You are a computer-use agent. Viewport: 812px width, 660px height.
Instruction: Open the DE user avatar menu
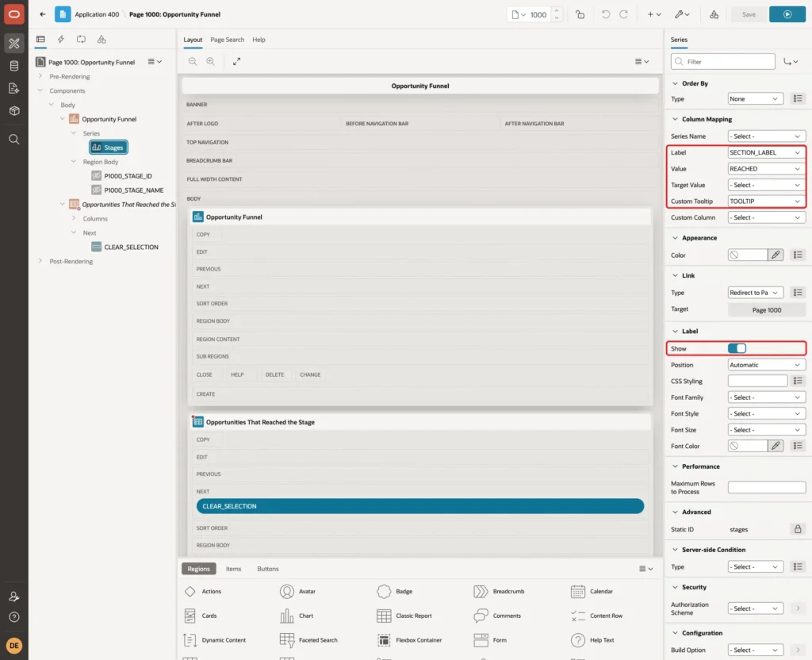pos(14,646)
